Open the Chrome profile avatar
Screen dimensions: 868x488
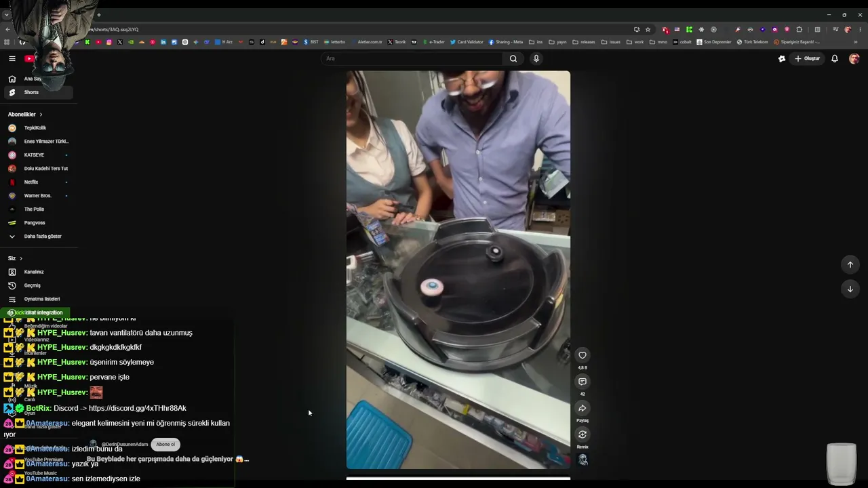(848, 30)
